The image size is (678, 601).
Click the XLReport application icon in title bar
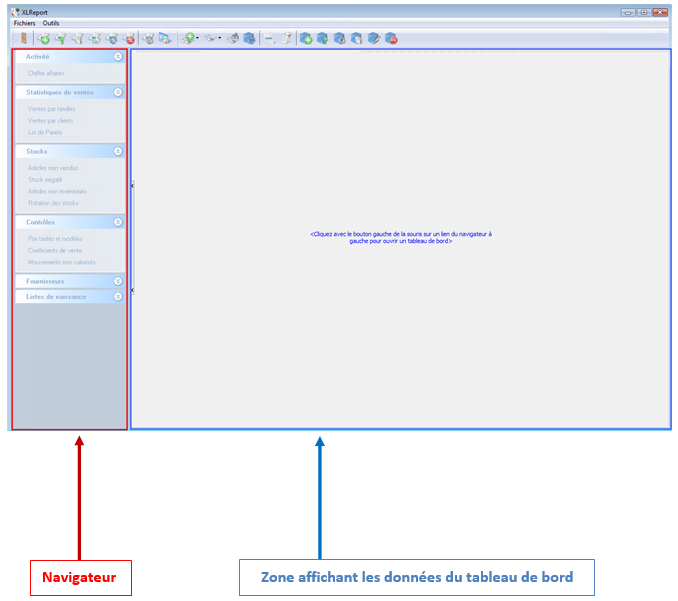click(16, 12)
